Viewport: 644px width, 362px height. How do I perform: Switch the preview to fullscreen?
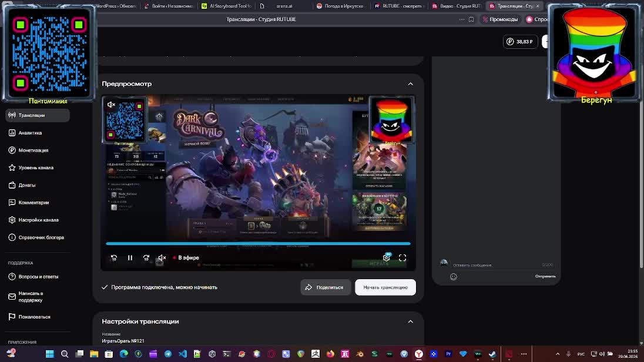402,258
